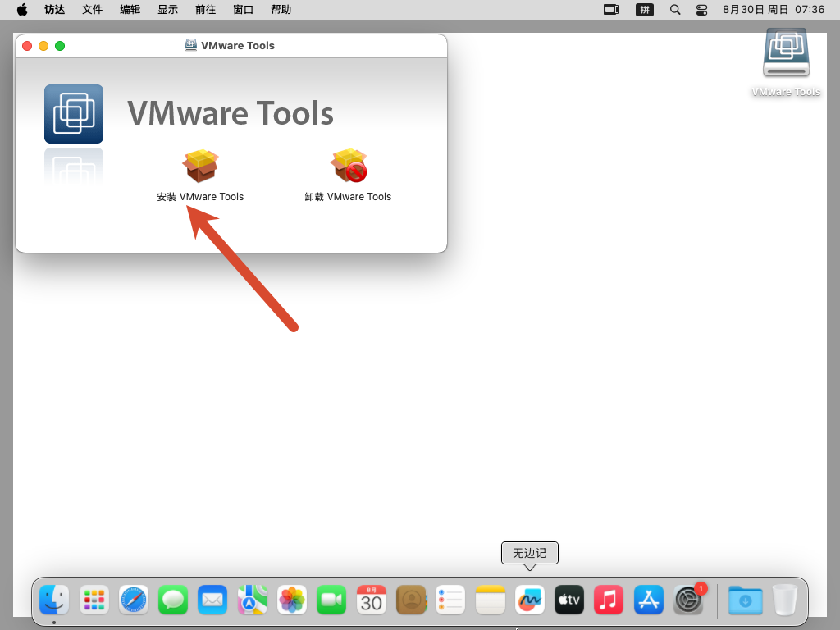Open Calendar showing 30 in the Dock

[372, 600]
